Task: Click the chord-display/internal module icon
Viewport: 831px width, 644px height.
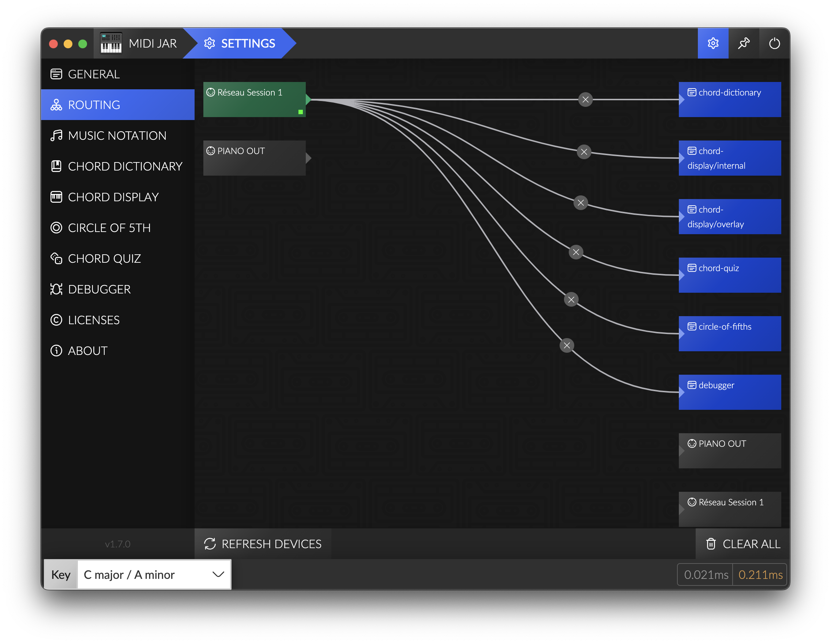Action: pyautogui.click(x=693, y=150)
